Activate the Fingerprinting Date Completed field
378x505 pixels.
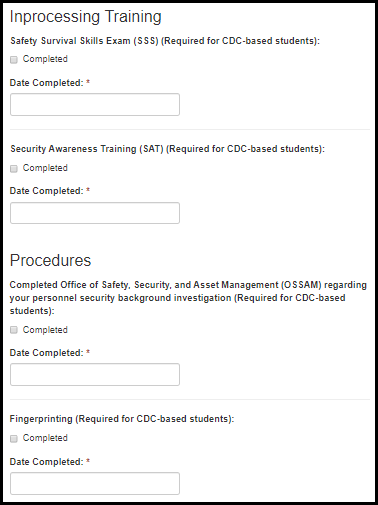coord(95,483)
